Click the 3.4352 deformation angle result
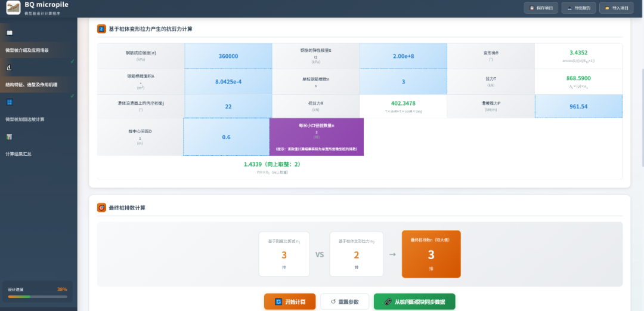The image size is (644, 311). [x=578, y=53]
